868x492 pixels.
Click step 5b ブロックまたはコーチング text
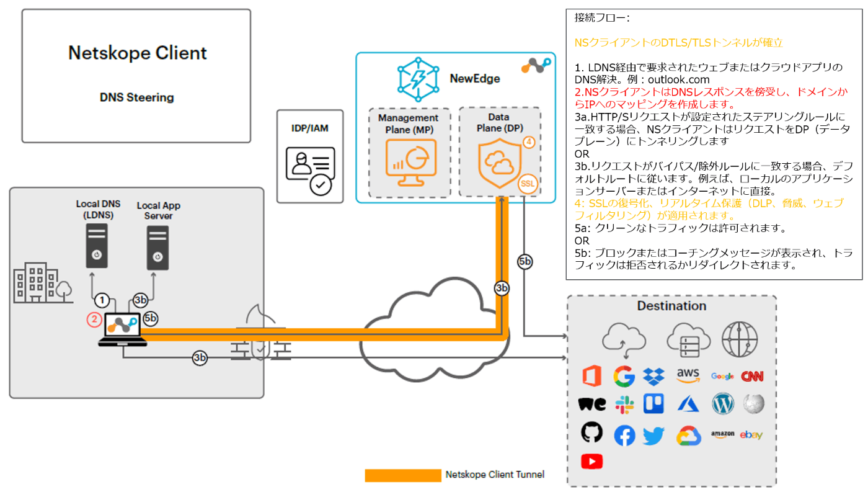[715, 259]
